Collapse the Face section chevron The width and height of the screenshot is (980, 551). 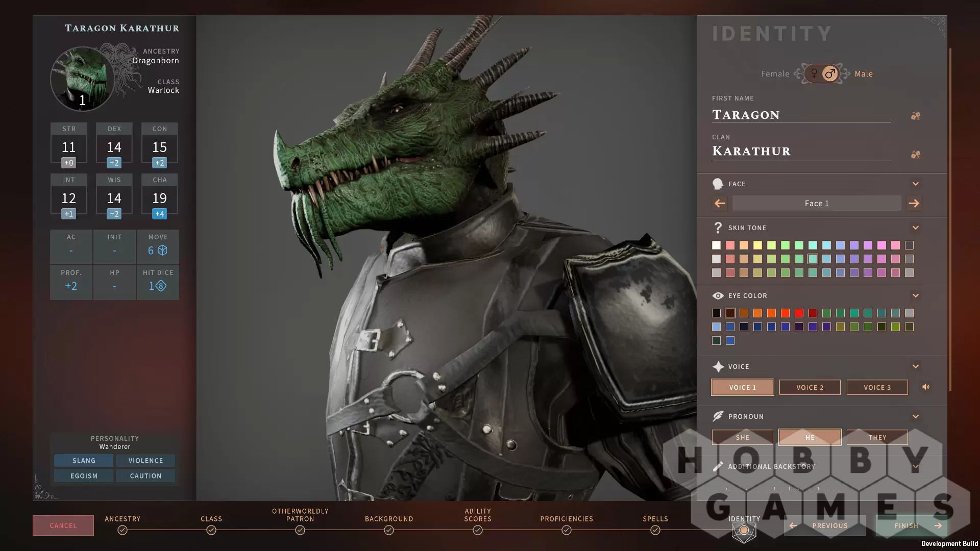[915, 184]
